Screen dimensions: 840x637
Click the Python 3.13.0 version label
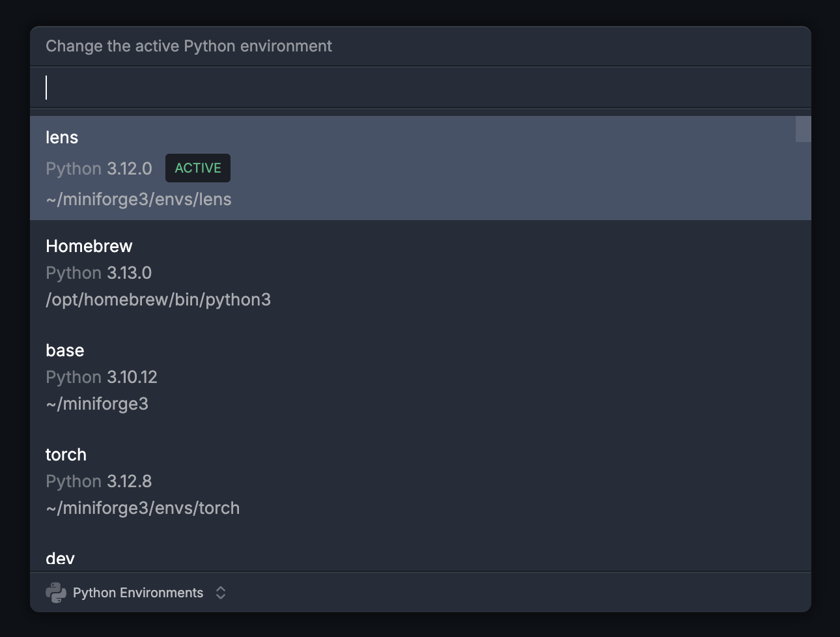(x=98, y=273)
